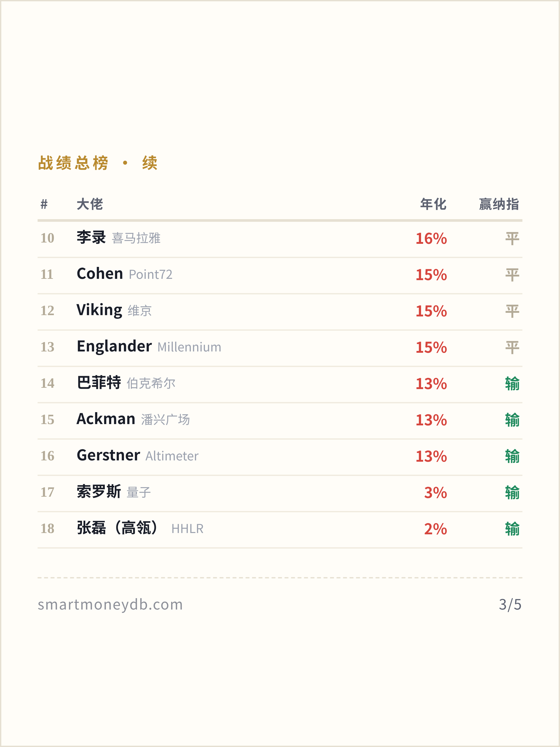Select Gerstner Altimeter entry
This screenshot has height=747, width=560.
(137, 455)
